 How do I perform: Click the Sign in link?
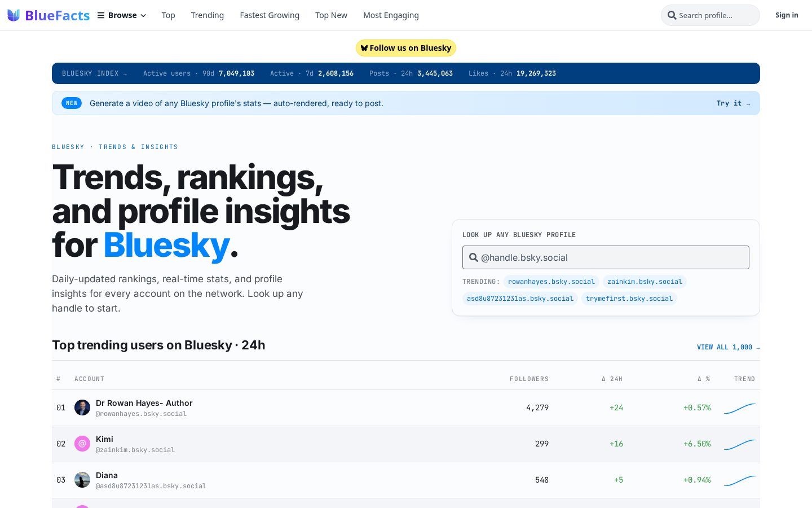pyautogui.click(x=787, y=15)
